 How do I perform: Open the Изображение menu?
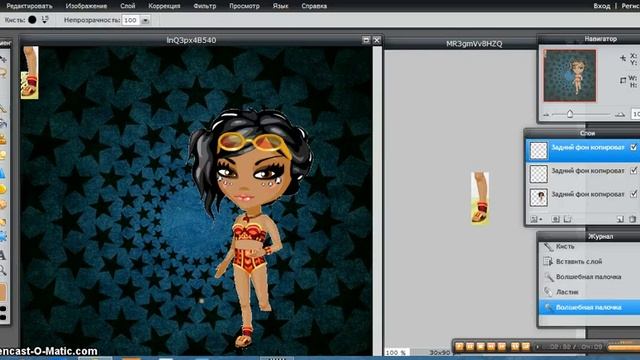[86, 6]
